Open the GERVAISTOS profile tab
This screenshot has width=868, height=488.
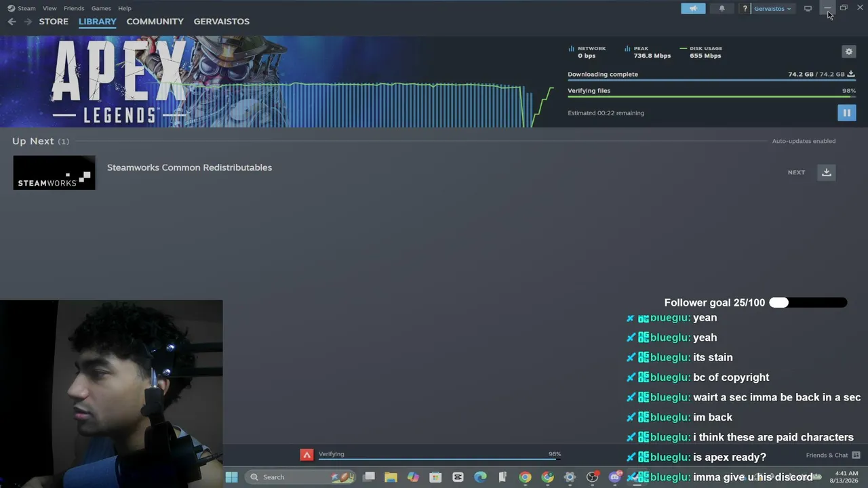(x=222, y=22)
